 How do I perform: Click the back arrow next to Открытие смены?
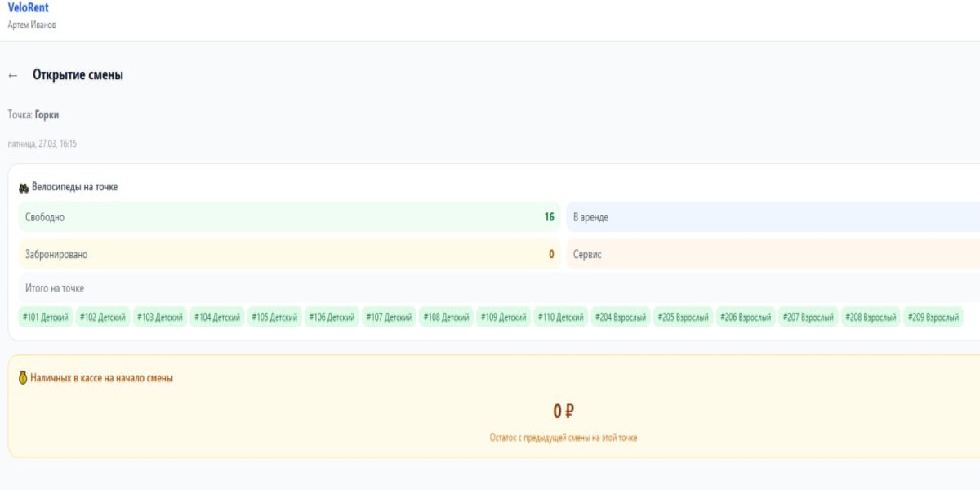click(x=12, y=75)
